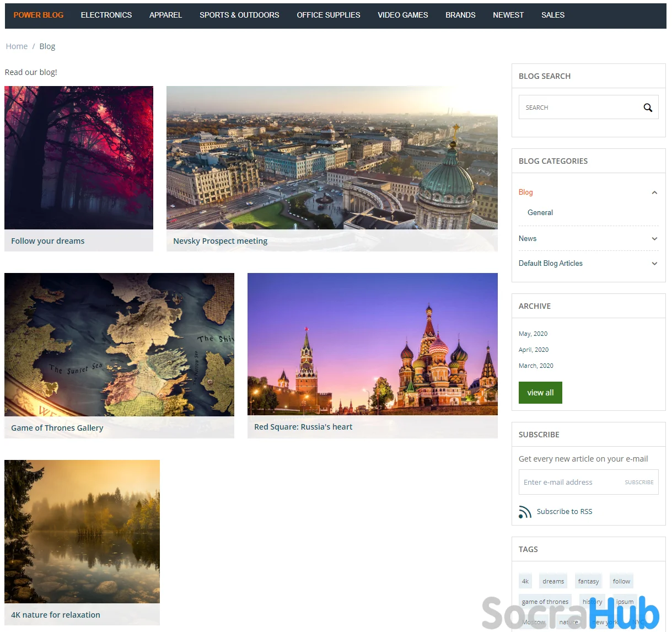Open the Apparel menu
The height and width of the screenshot is (632, 672).
point(165,15)
